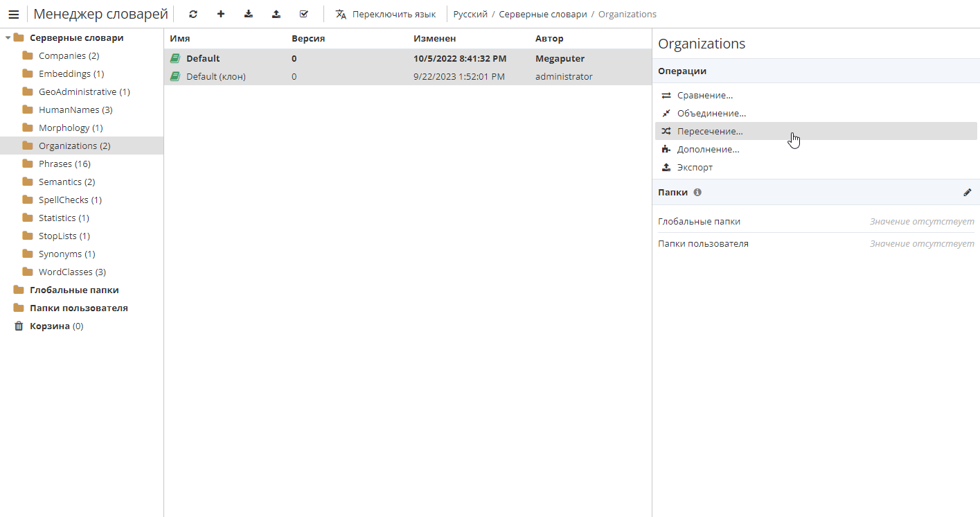Click the Organizations breadcrumb
This screenshot has width=980, height=517.
coord(627,14)
